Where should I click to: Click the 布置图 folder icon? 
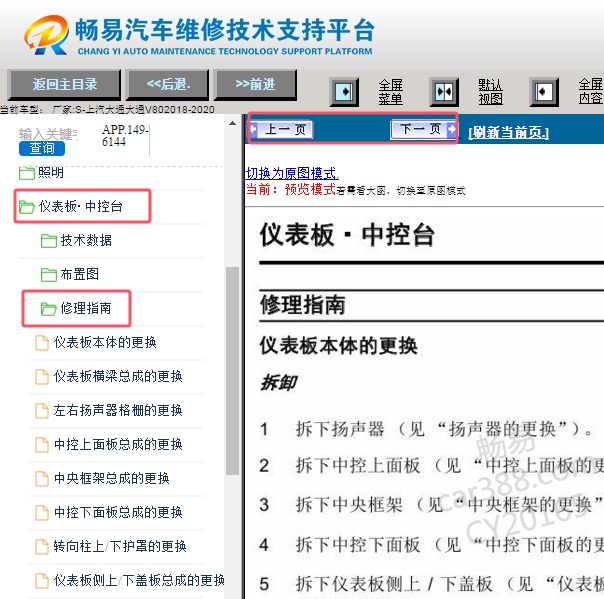click(x=49, y=275)
